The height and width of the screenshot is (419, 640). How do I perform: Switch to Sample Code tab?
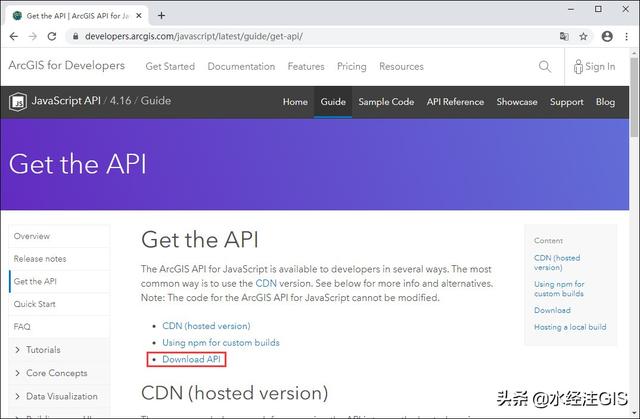[386, 102]
